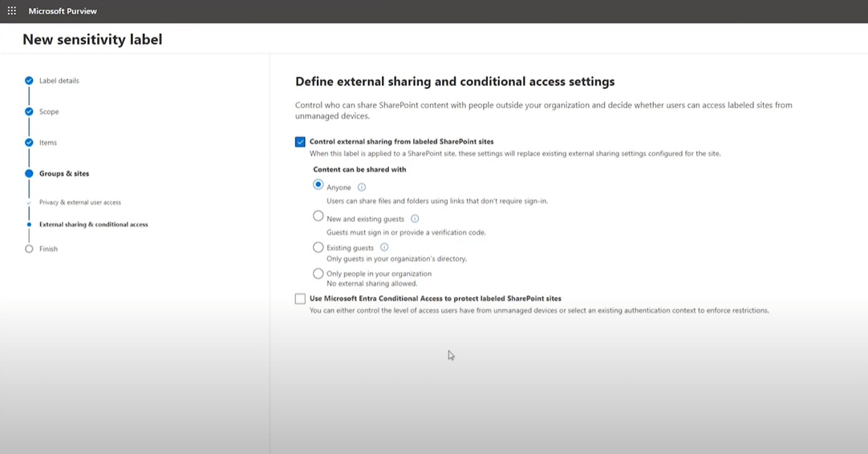The image size is (868, 454).
Task: Click completed checkmark icon for Items
Action: [x=29, y=142]
